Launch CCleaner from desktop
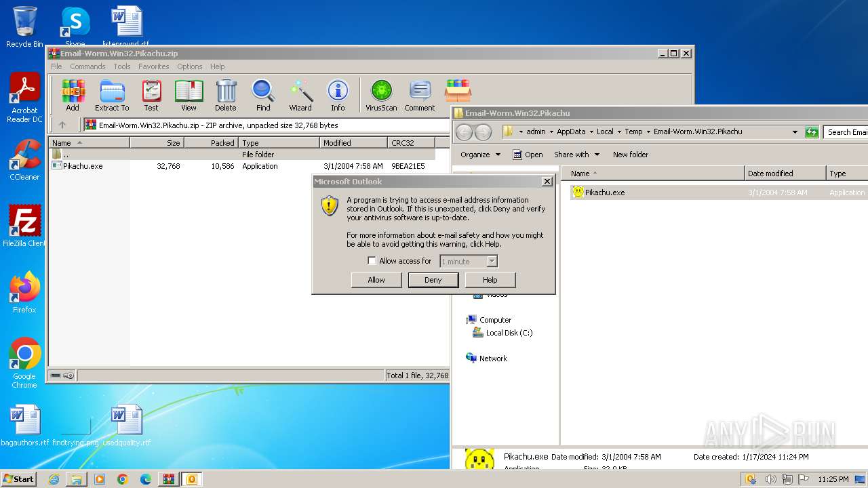Viewport: 868px width, 488px height. pyautogui.click(x=24, y=160)
